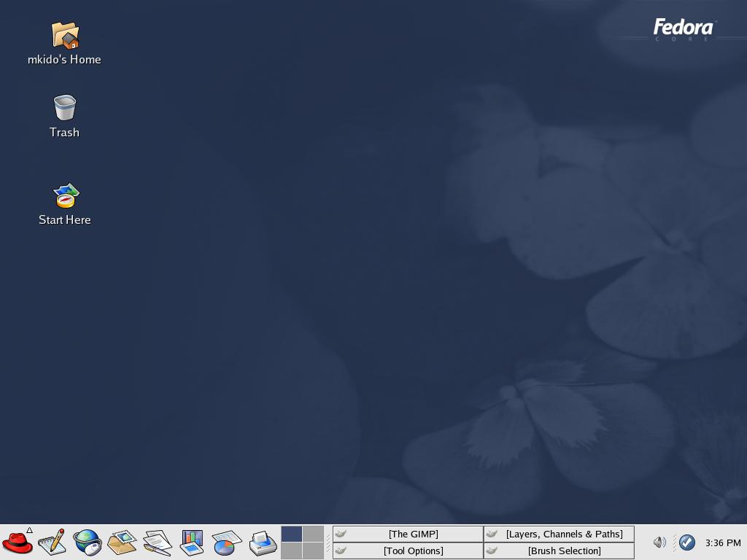The image size is (747, 560).
Task: Switch to the fourth workspace bottom-right
Action: (313, 551)
